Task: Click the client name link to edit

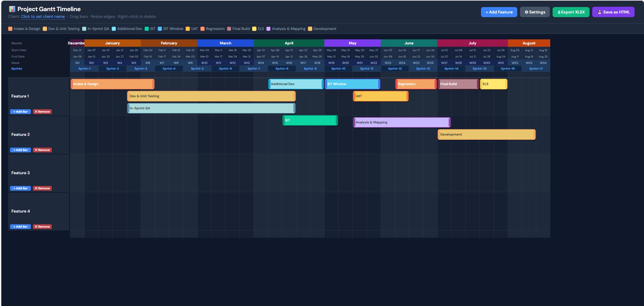Action: click(x=43, y=16)
